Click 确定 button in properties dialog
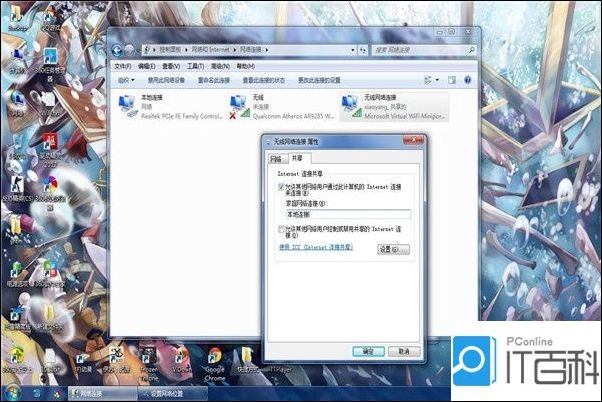 point(368,351)
